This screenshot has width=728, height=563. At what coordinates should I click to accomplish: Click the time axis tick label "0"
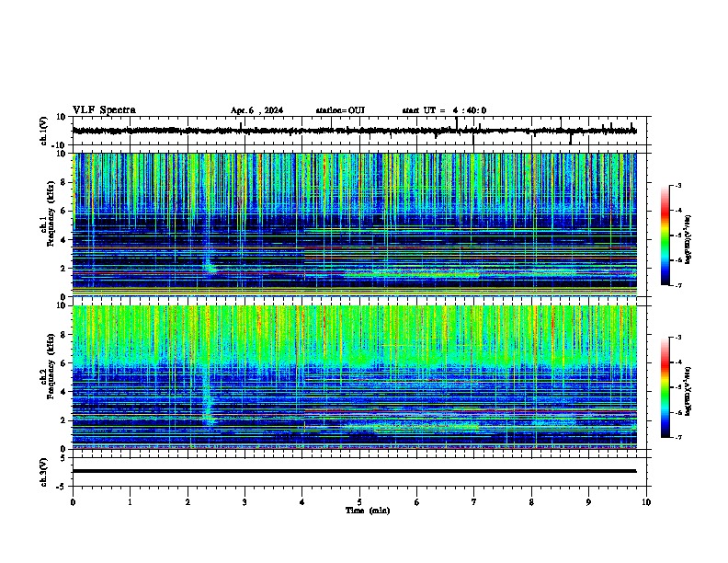[73, 502]
